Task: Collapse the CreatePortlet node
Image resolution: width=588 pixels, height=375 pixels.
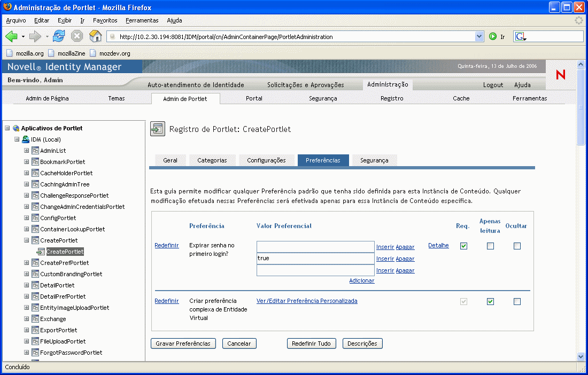Action: point(26,240)
